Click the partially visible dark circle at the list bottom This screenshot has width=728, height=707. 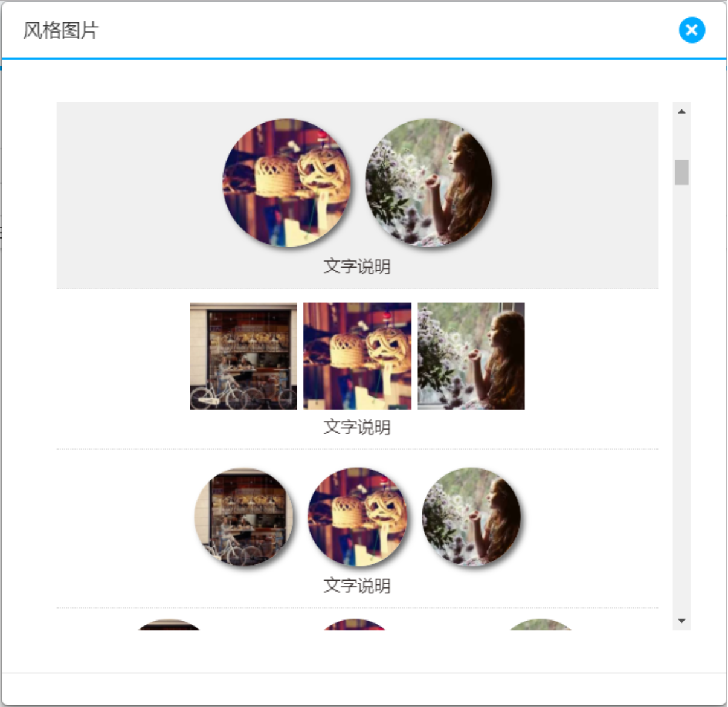pyautogui.click(x=169, y=625)
